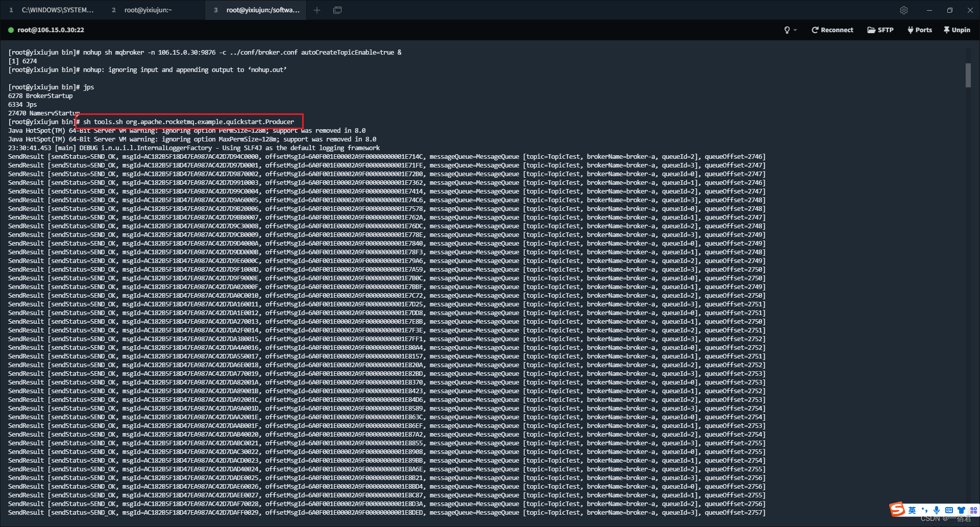Click the Sogou voice input microphone
The width and height of the screenshot is (980, 527).
pos(937,510)
